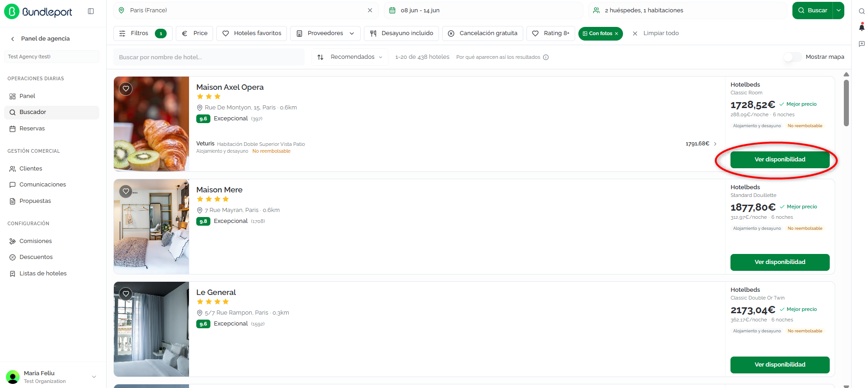868x388 pixels.
Task: Click Maison Mere room thumbnail
Action: click(152, 227)
